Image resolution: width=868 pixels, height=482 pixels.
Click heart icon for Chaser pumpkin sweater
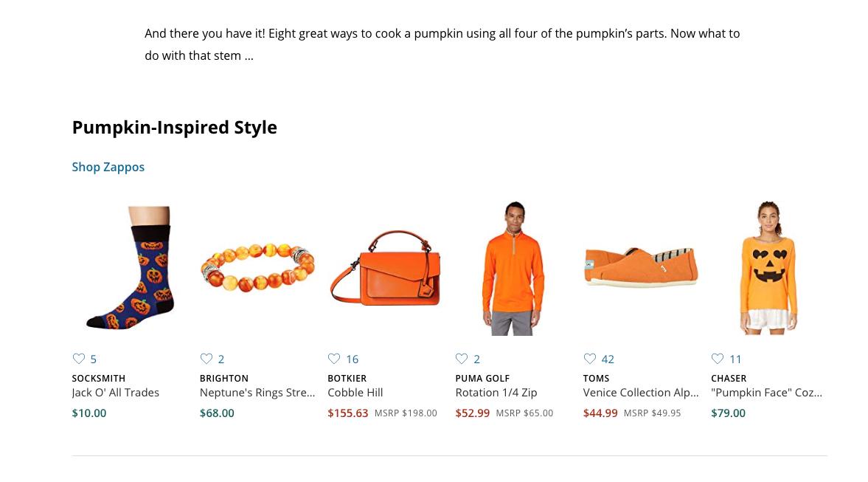coord(718,359)
